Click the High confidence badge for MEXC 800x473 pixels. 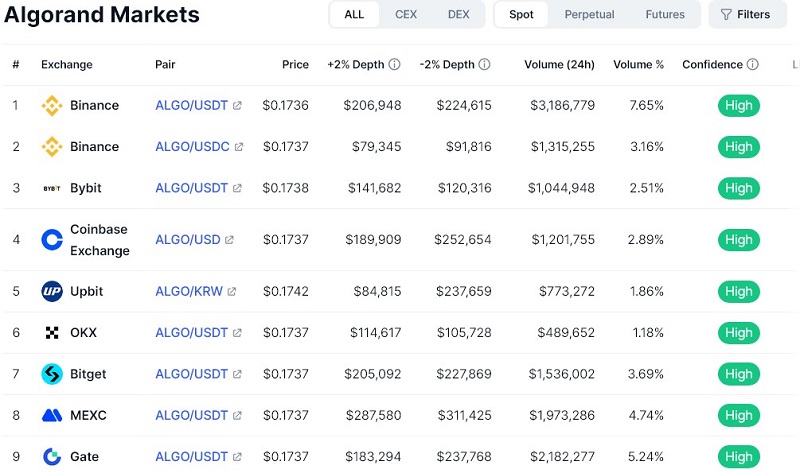point(738,415)
